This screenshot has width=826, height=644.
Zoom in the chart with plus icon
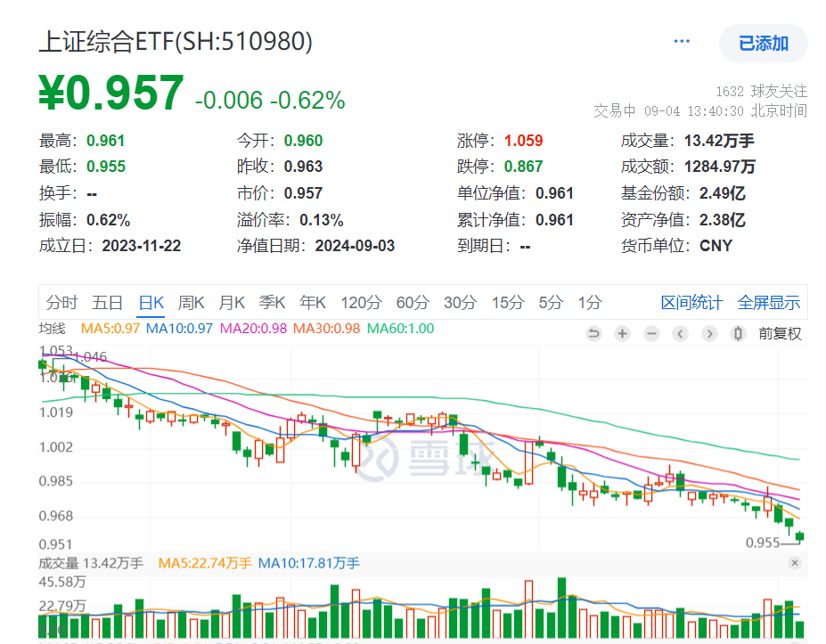(x=623, y=333)
